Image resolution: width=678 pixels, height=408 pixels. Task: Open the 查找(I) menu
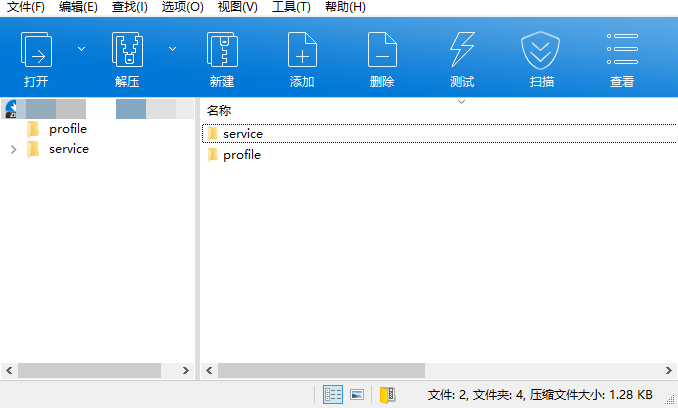[x=130, y=7]
